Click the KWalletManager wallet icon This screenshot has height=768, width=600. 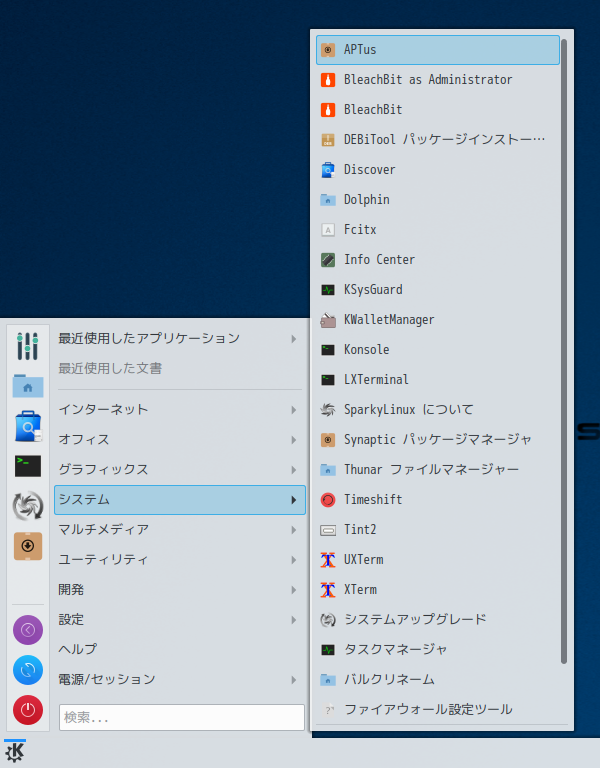click(x=328, y=320)
